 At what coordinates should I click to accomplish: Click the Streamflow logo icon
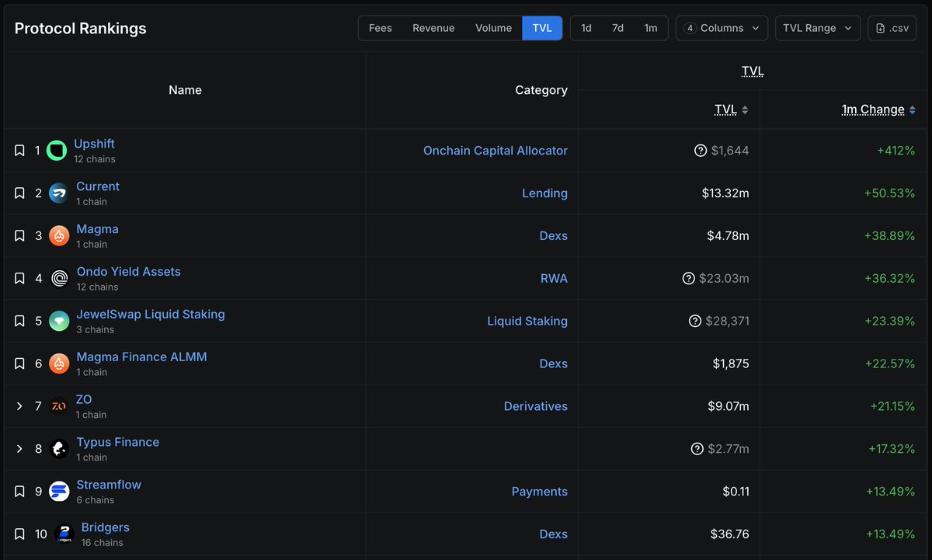[x=59, y=492]
